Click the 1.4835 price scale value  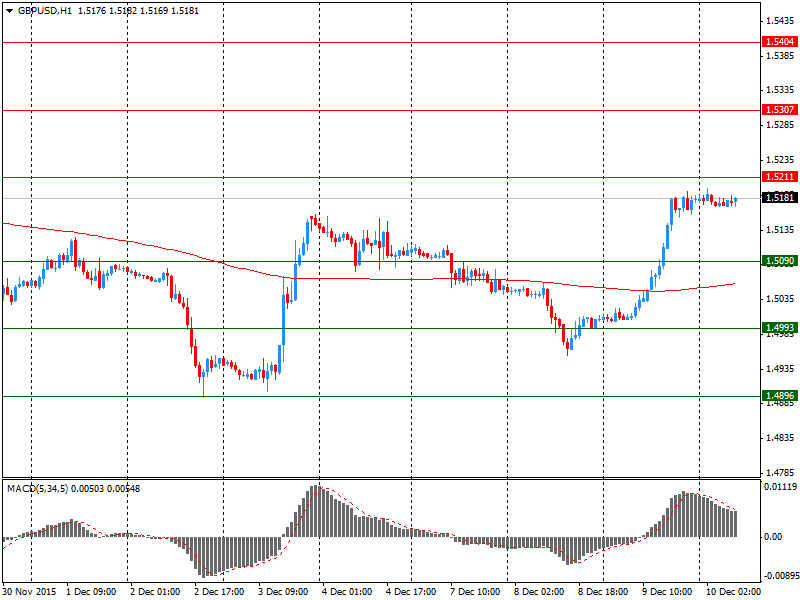click(x=780, y=438)
